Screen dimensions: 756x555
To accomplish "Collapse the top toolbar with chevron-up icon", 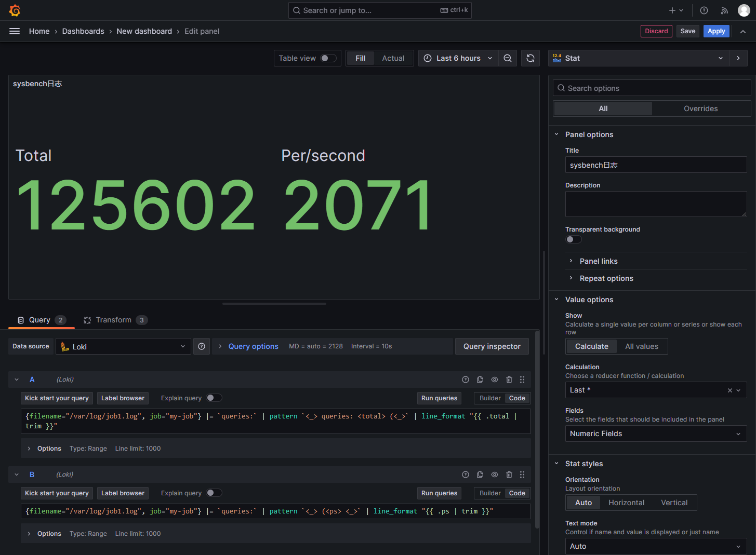I will click(743, 32).
